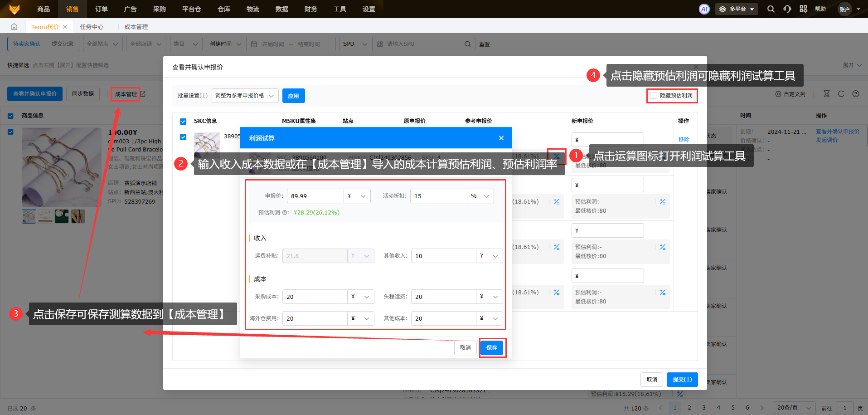Click the hourglass icon in table toolbar
The height and width of the screenshot is (415, 868).
(827, 94)
